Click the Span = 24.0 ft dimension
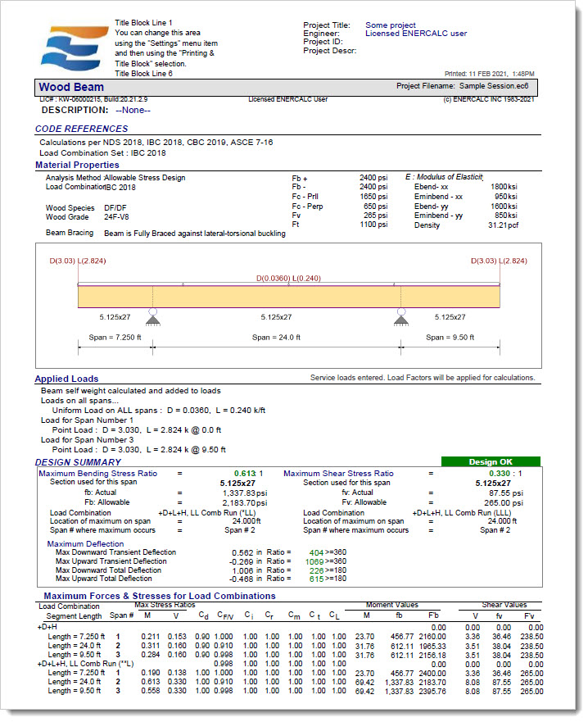This screenshot has width=588, height=722. 276,337
